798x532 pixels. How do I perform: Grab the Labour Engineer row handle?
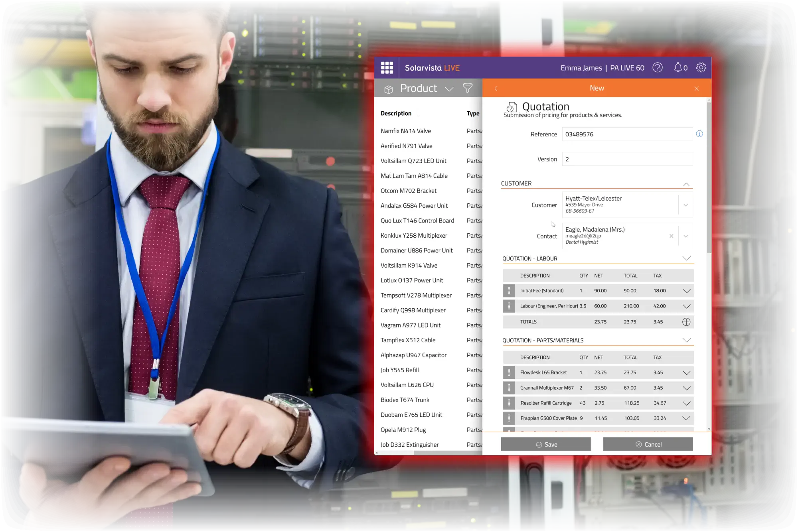(509, 306)
